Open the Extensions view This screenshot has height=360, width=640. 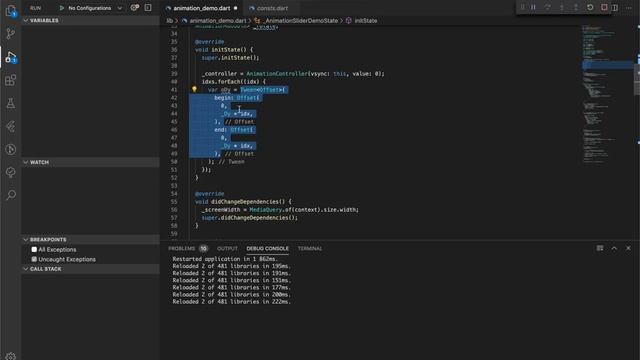tap(11, 80)
